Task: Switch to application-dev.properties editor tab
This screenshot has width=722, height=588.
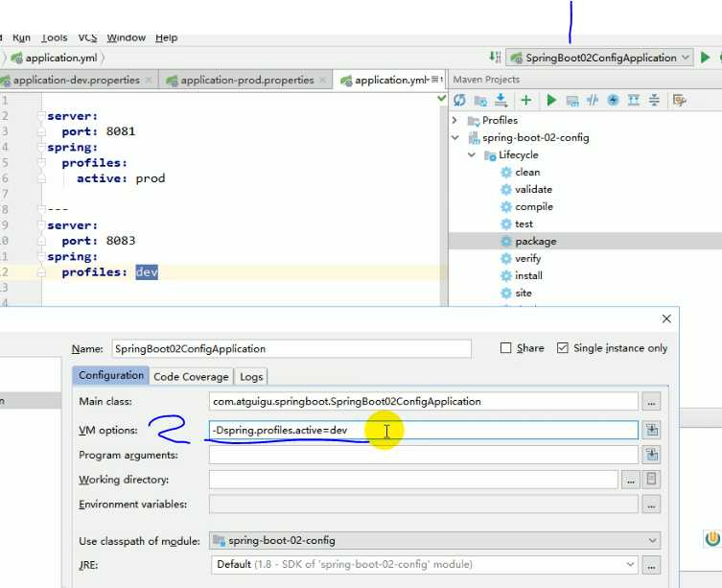Action: pos(77,81)
